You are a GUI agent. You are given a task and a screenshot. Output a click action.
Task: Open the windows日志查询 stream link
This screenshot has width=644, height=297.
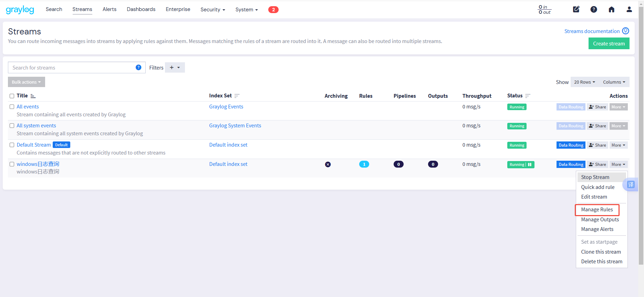pos(38,164)
